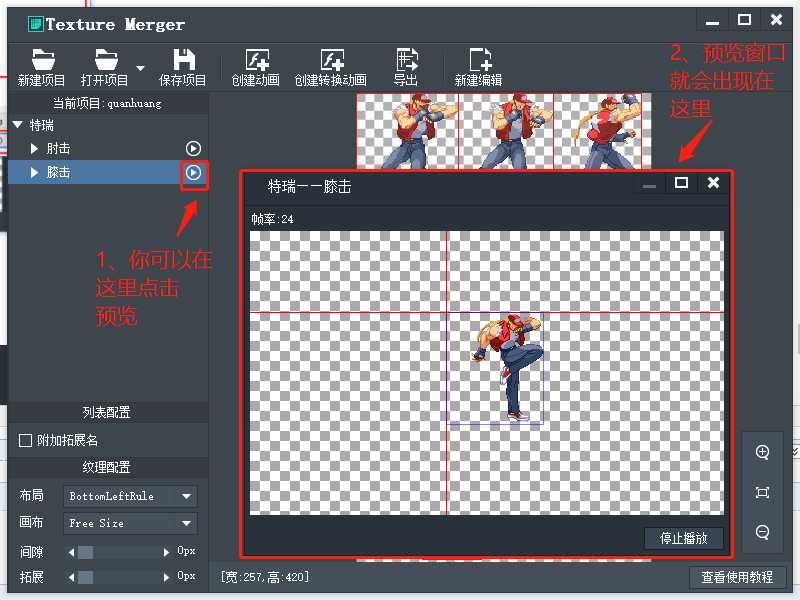Preview the 膝击 animation with play icon

(x=193, y=172)
